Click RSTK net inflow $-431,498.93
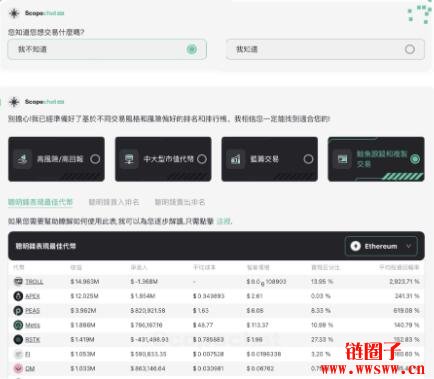Screen dimensions: 434x379 click(x=149, y=340)
